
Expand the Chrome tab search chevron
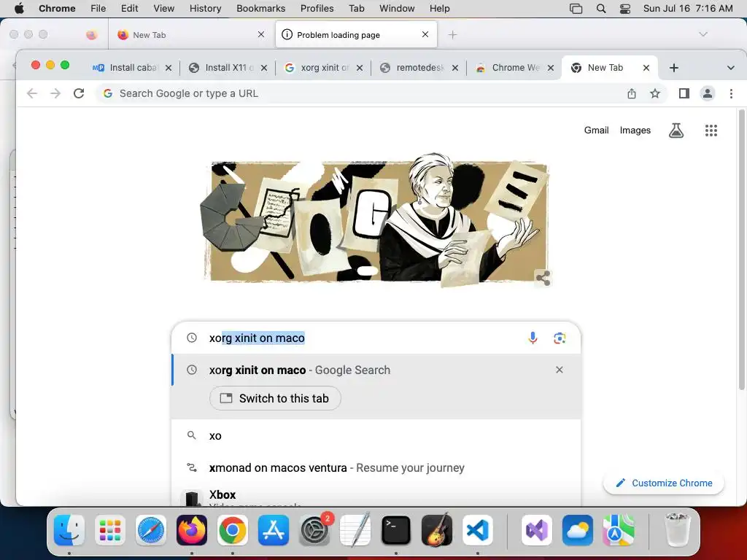coord(730,68)
